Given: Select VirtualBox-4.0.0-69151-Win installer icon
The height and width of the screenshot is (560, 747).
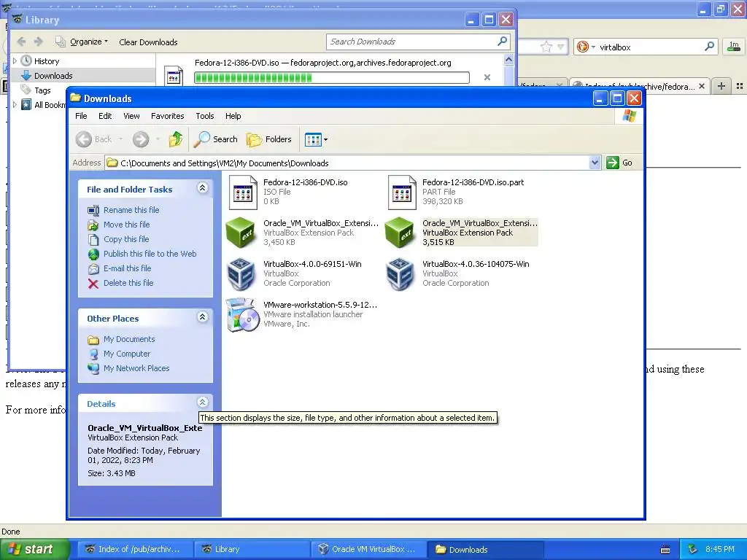Looking at the screenshot, I should coord(241,274).
